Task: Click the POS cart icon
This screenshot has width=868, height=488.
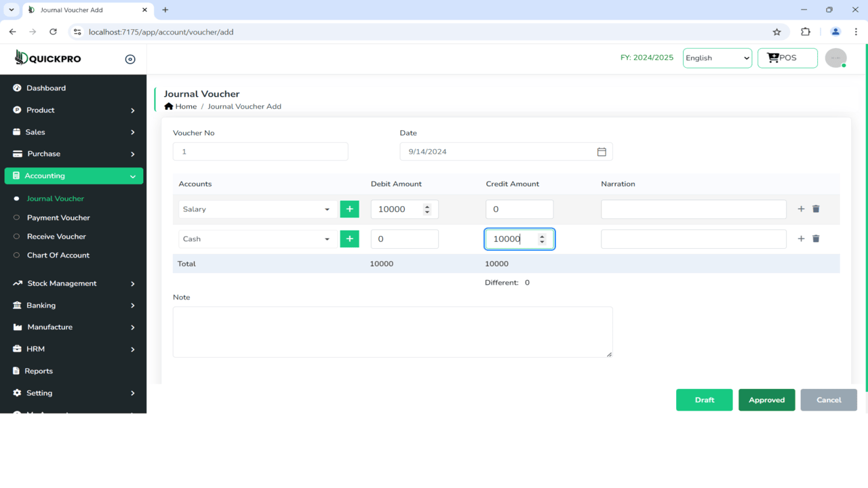Action: (x=772, y=58)
